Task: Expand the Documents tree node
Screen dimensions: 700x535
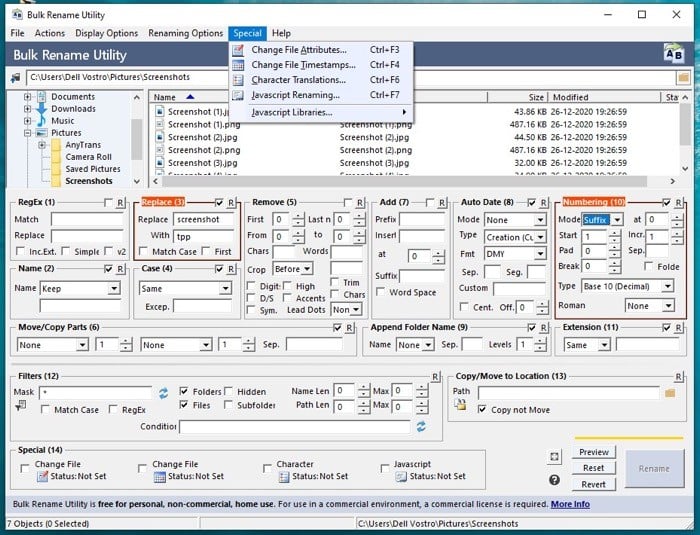Action: point(27,96)
